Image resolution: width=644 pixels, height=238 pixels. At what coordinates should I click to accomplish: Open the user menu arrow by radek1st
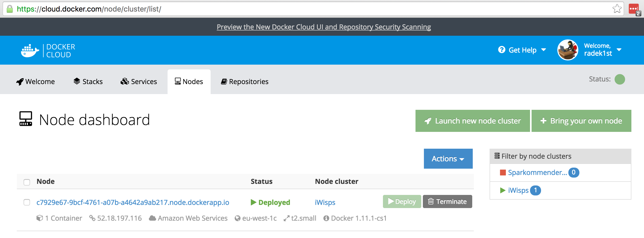point(619,50)
